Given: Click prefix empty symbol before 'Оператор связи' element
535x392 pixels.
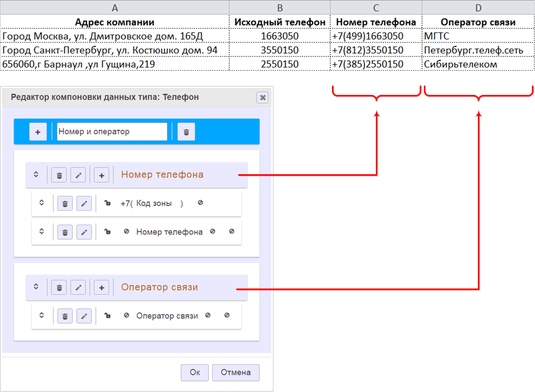Looking at the screenshot, I should (x=126, y=315).
